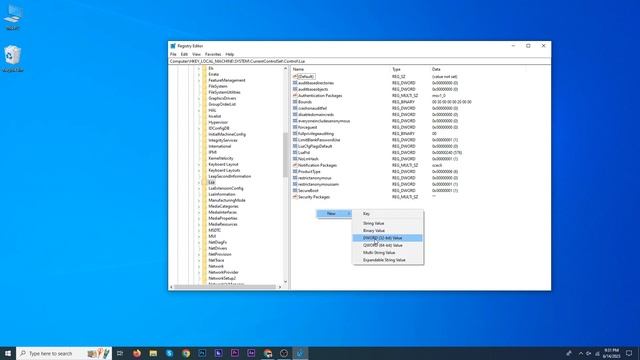Select the ProductType value name
This screenshot has width=640, height=360.
point(309,172)
